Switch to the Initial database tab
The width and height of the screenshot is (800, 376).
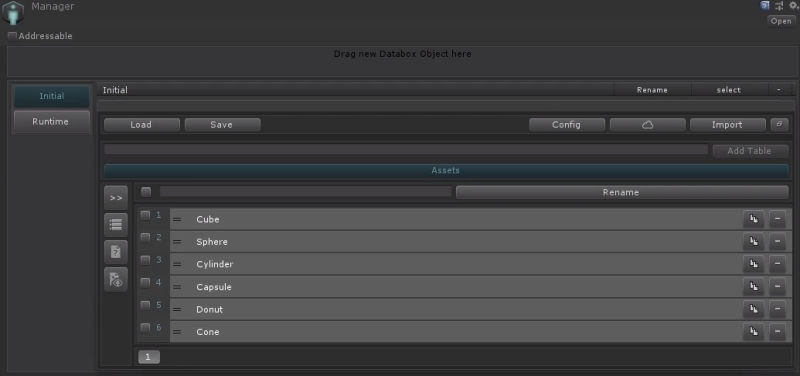(52, 96)
